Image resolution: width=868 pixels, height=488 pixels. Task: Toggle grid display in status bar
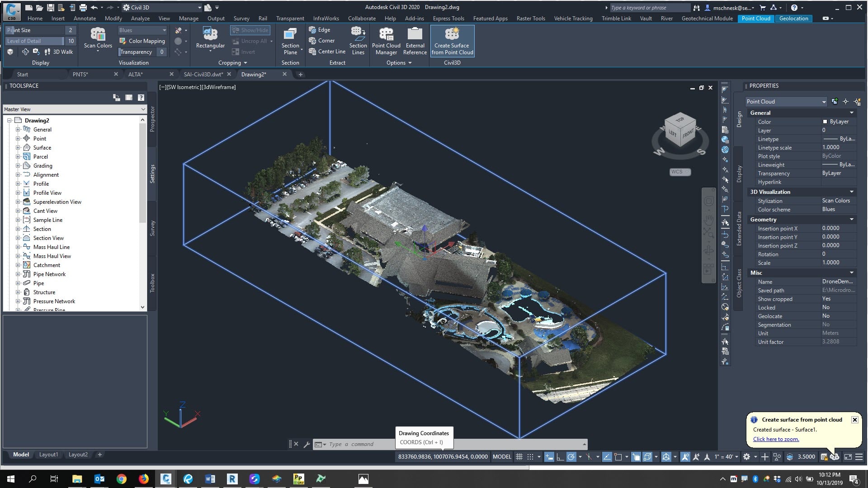pos(519,457)
